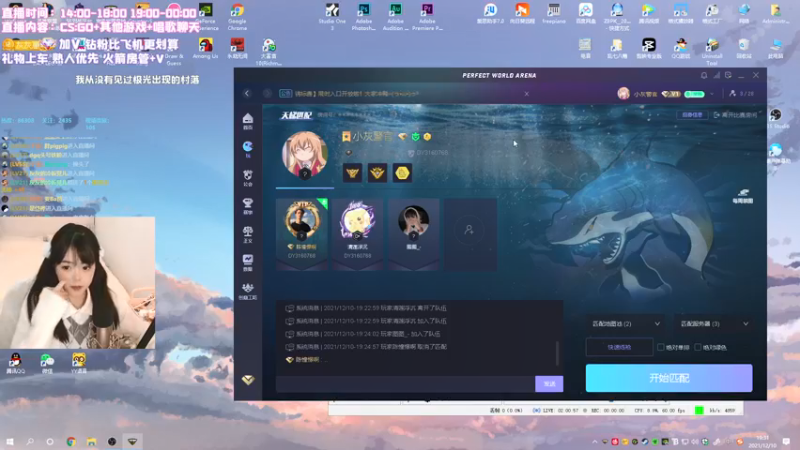Open Adobe Audition desktop shortcut
This screenshot has width=800, height=450.
pyautogui.click(x=395, y=17)
